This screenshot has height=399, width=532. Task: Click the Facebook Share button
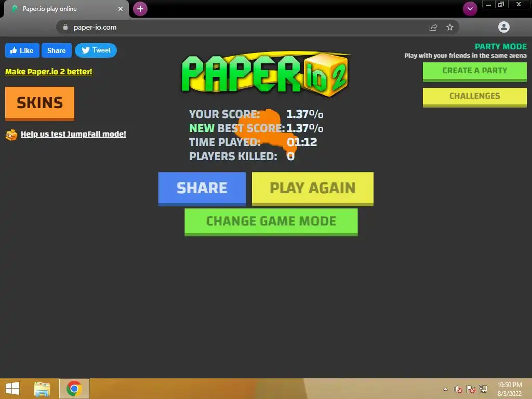pyautogui.click(x=56, y=50)
